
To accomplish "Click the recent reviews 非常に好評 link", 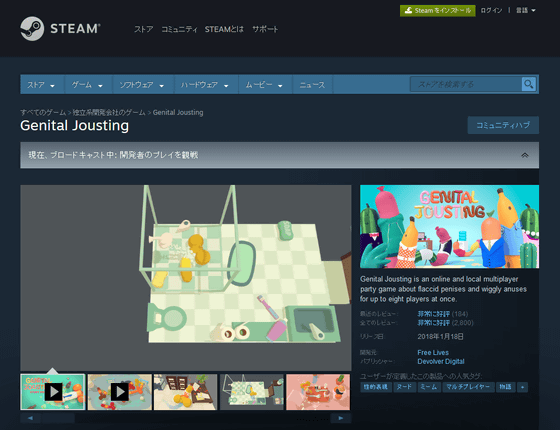I will pos(434,314).
